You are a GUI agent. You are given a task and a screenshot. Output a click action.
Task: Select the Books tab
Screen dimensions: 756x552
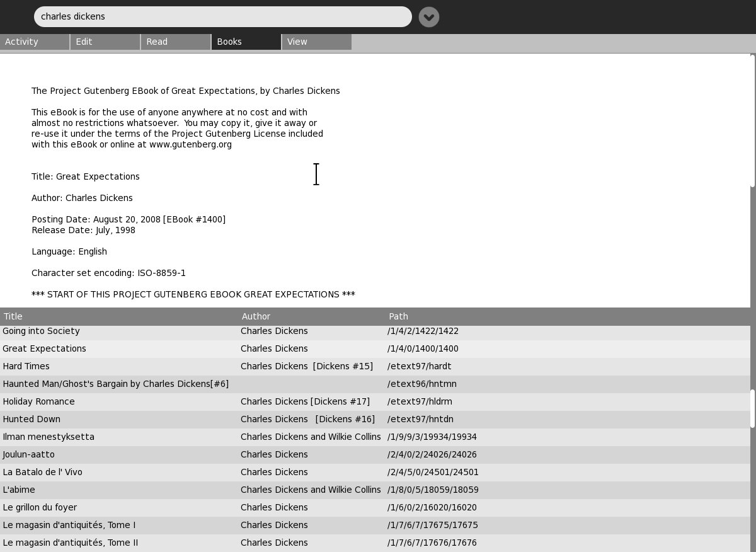point(246,42)
